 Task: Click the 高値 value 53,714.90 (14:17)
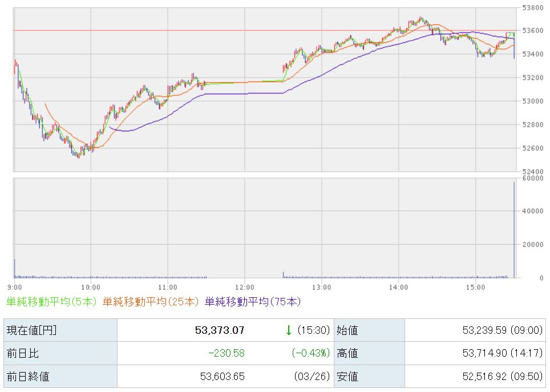[x=501, y=353]
